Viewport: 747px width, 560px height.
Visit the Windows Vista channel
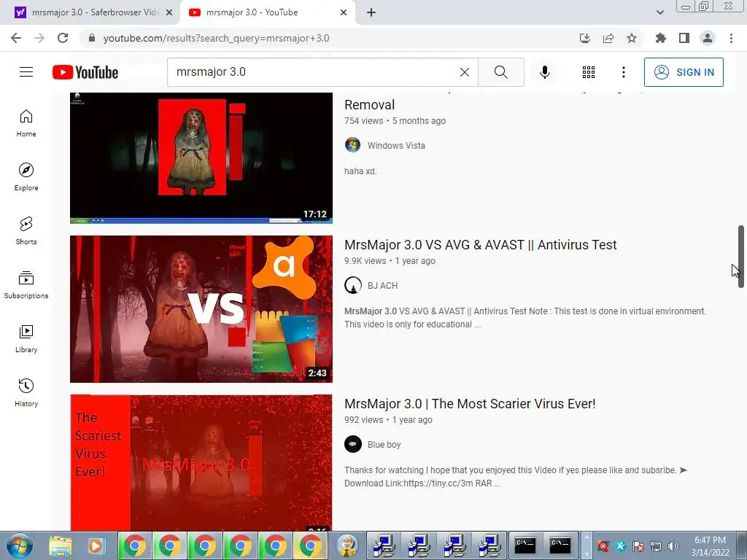396,146
